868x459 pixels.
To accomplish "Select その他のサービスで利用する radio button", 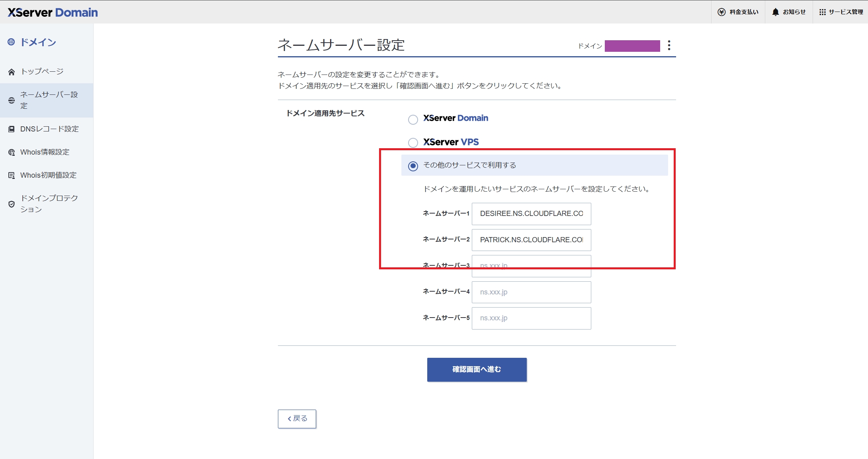I will [x=413, y=166].
